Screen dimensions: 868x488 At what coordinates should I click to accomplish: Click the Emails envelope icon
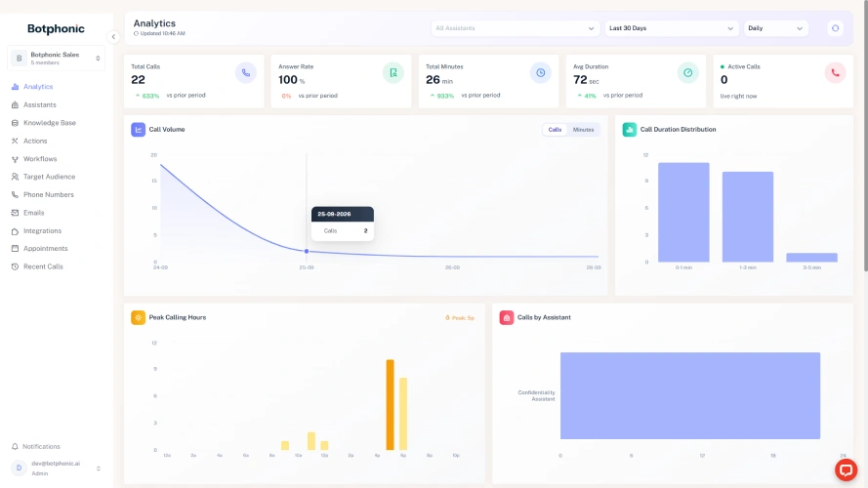(15, 213)
